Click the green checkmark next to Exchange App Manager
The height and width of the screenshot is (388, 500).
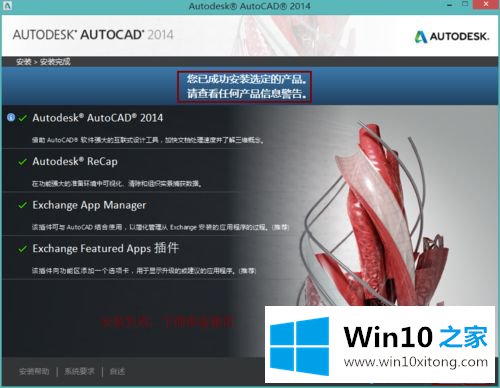click(23, 205)
